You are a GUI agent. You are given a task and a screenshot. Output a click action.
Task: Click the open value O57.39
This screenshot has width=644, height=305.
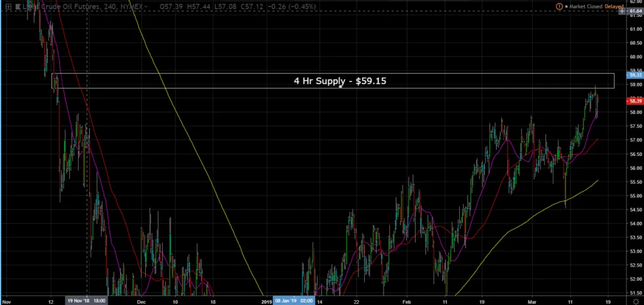point(170,6)
